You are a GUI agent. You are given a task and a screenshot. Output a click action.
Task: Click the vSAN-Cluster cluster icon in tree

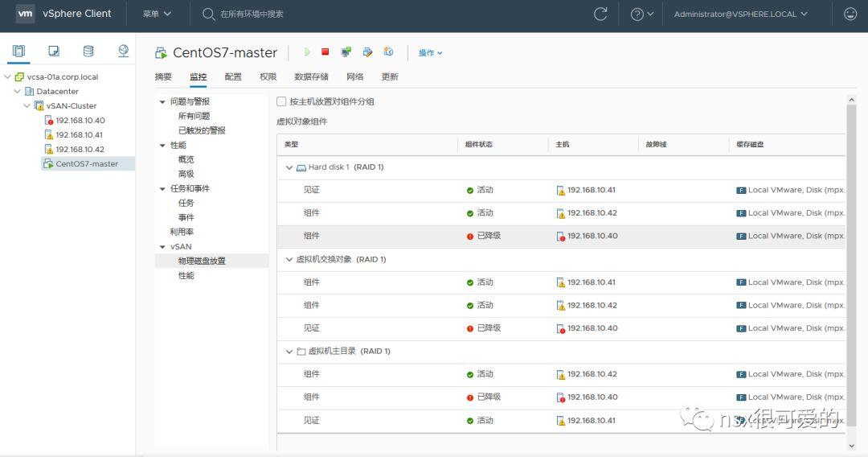coord(39,106)
